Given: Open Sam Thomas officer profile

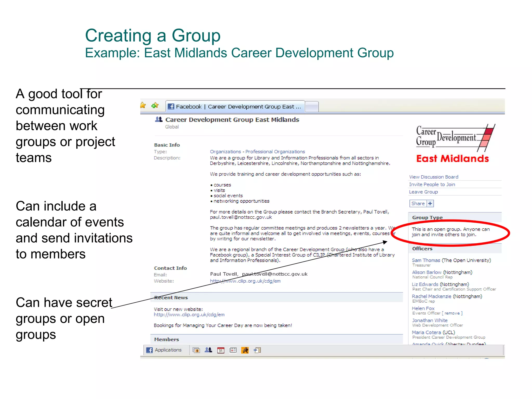Looking at the screenshot, I should 426,260.
